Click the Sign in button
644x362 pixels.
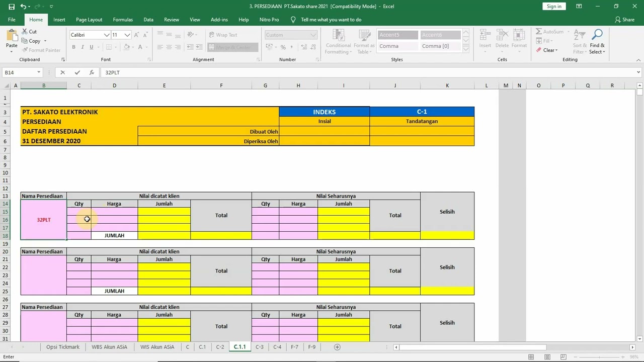(x=554, y=6)
